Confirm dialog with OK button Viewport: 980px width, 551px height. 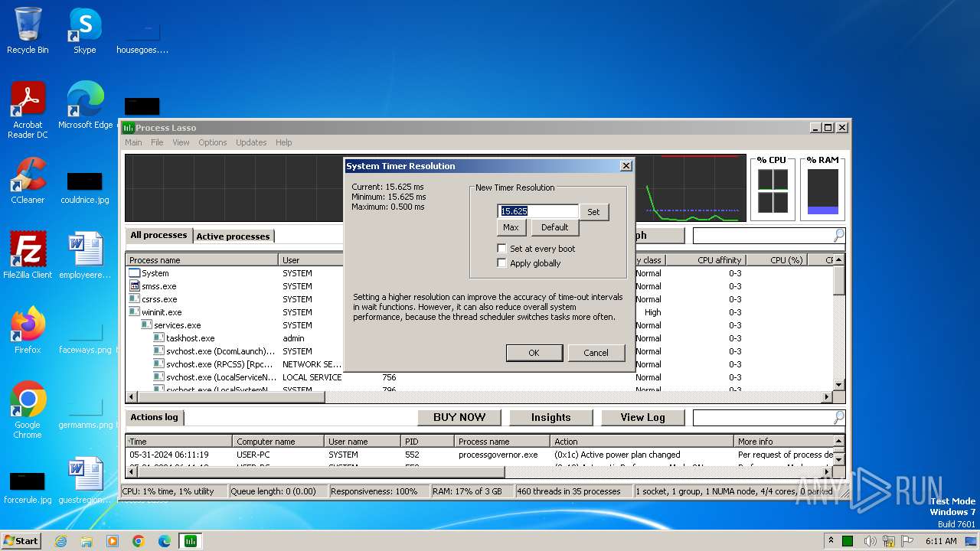click(534, 353)
